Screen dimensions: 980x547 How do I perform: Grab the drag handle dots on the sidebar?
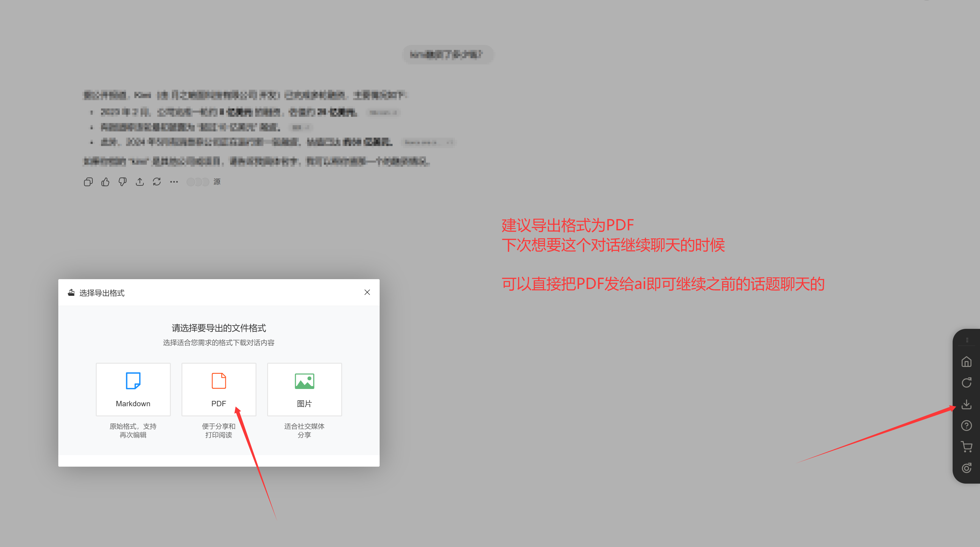tap(967, 340)
